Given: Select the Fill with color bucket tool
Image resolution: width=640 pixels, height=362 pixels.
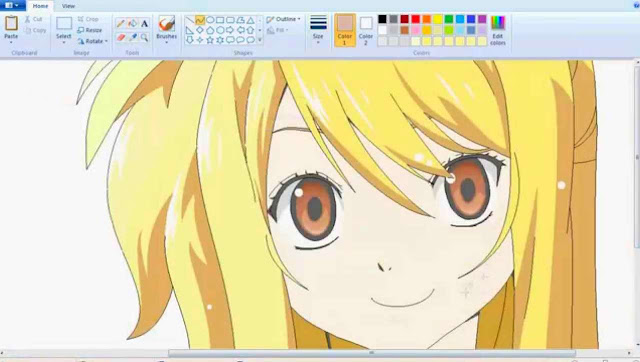Looking at the screenshot, I should tap(132, 24).
